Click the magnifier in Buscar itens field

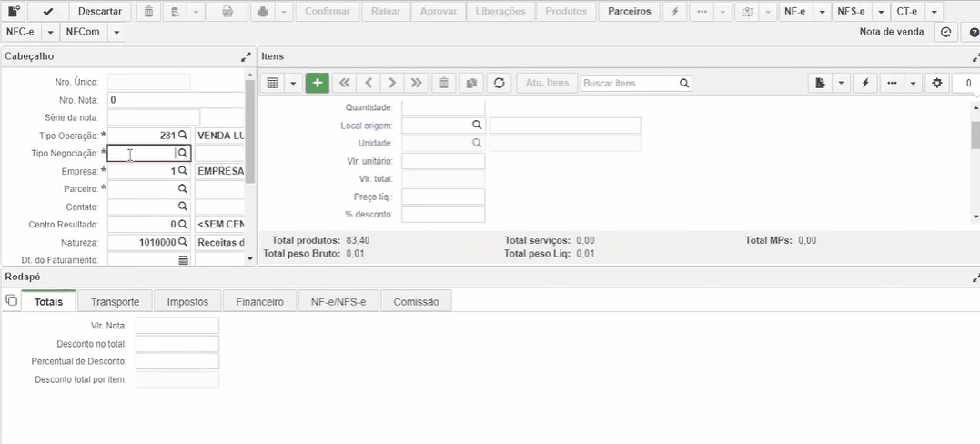click(684, 83)
